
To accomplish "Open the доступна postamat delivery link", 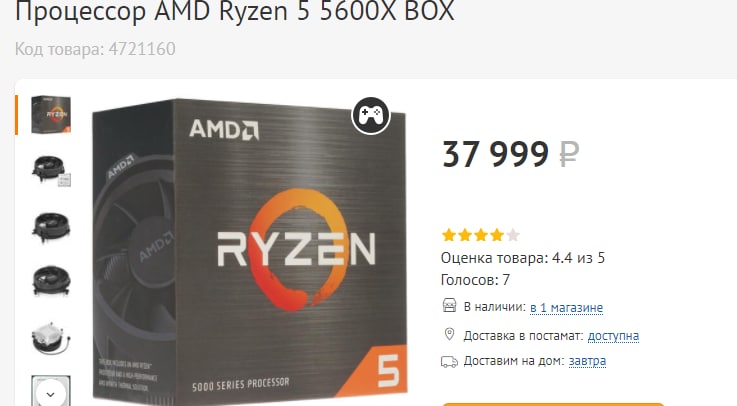I will point(613,336).
